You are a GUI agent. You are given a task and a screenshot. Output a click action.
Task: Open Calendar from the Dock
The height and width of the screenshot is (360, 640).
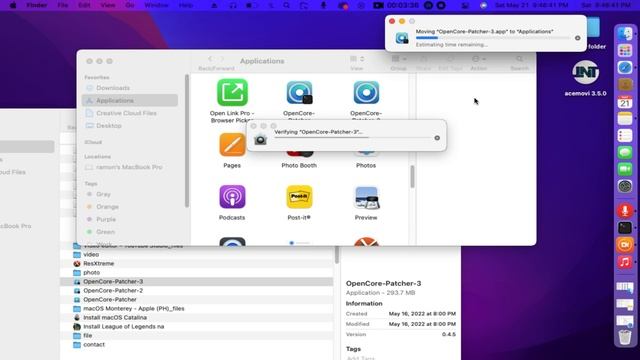pos(625,102)
